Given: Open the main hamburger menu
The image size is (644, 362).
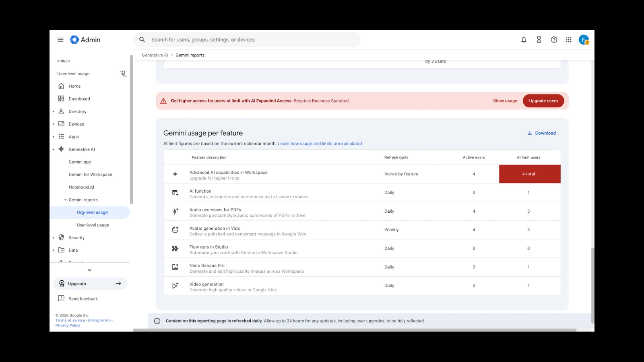Looking at the screenshot, I should point(60,40).
